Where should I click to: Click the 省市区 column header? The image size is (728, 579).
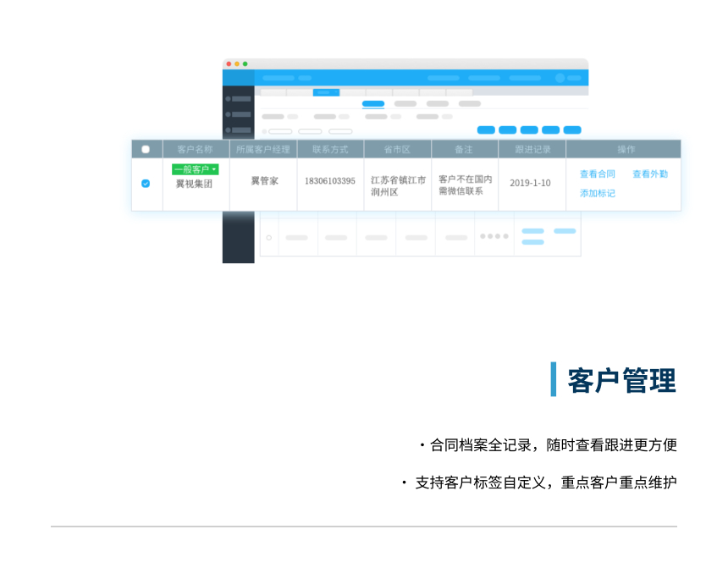pos(397,149)
